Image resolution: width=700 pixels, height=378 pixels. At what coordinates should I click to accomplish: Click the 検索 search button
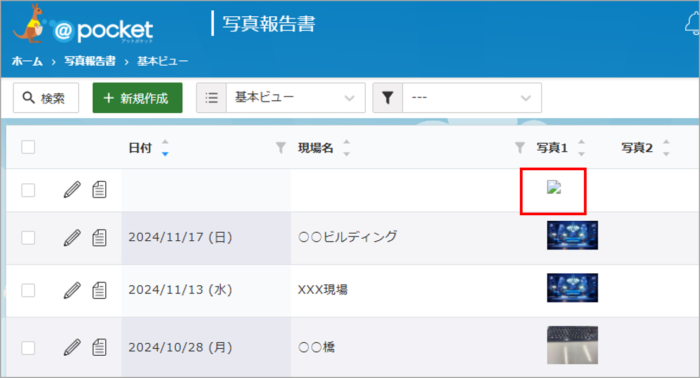click(x=46, y=98)
